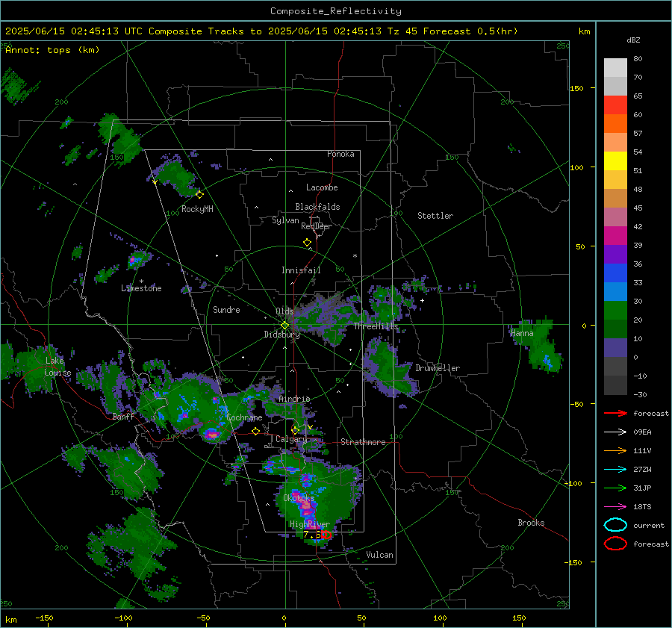
Task: Click the Stettler town label
Action: click(435, 216)
